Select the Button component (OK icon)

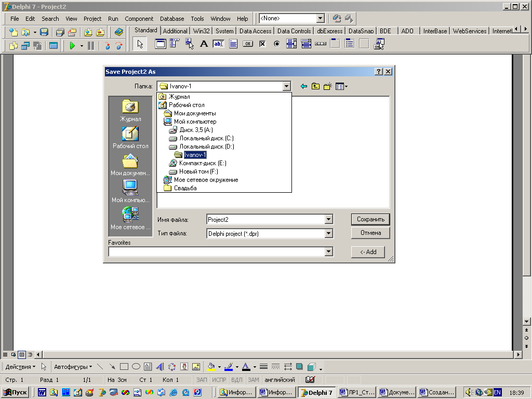click(248, 44)
